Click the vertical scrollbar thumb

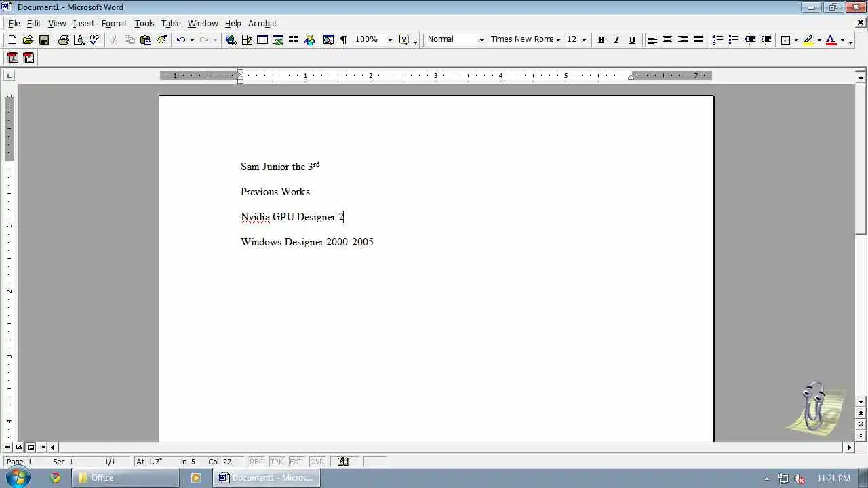861,159
